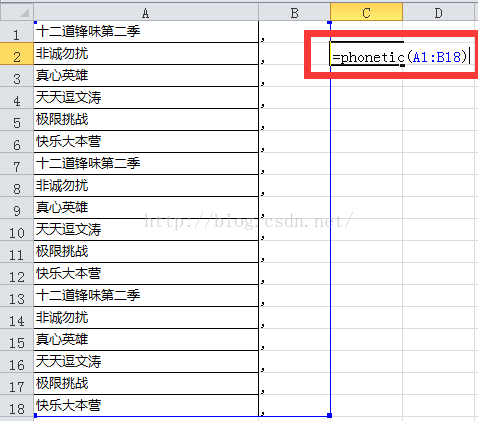Click the comma cell B12
This screenshot has height=421, width=478.
pos(294,274)
